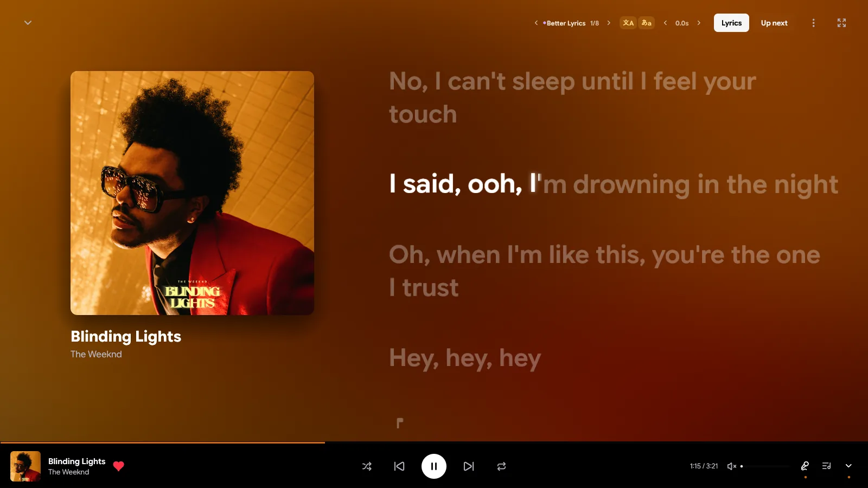Increase the lyrics sync offset
This screenshot has width=868, height=488.
tap(699, 23)
